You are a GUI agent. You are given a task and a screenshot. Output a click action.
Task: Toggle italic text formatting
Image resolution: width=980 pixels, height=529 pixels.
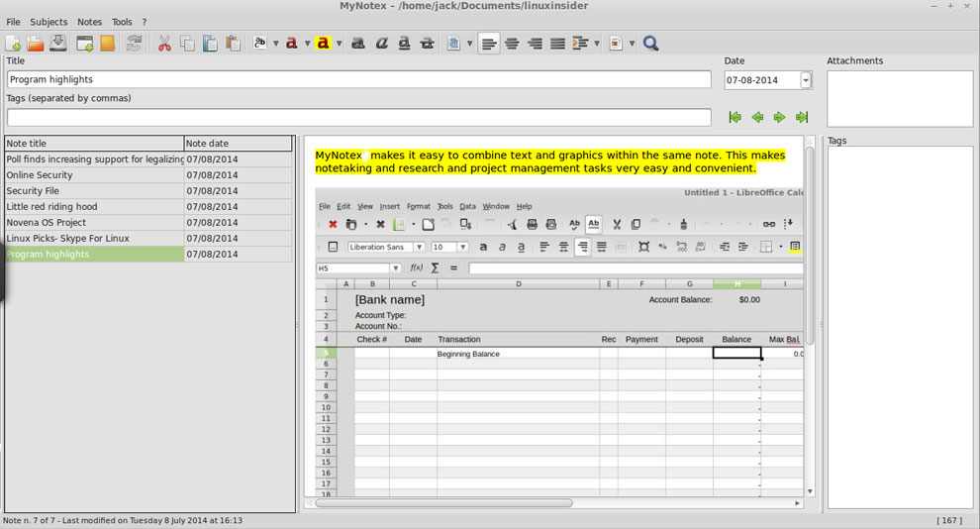381,44
